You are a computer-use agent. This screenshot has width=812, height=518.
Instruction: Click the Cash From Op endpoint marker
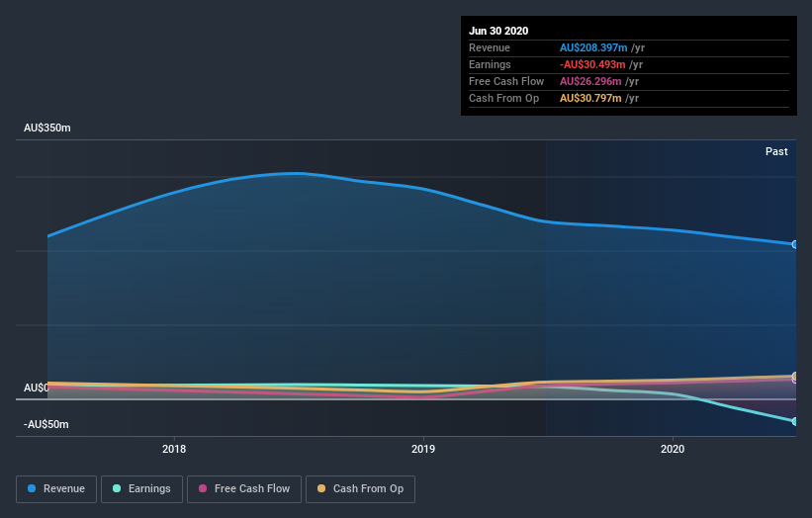794,376
